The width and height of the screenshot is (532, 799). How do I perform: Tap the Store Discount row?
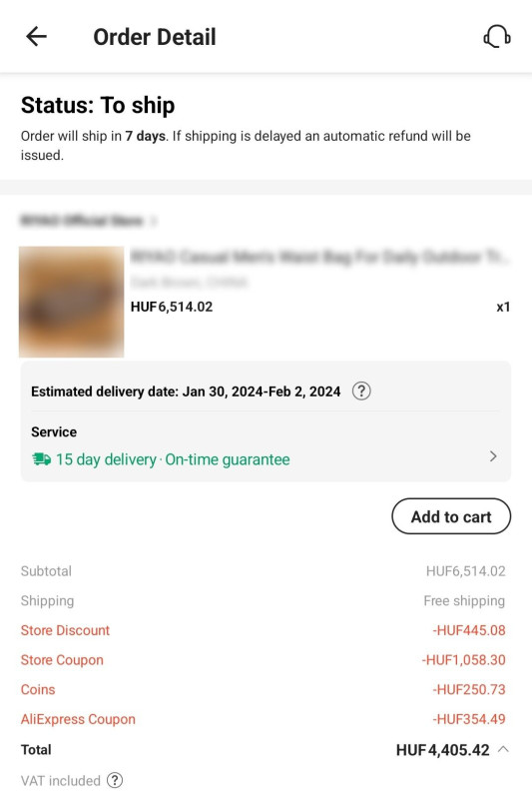(264, 630)
